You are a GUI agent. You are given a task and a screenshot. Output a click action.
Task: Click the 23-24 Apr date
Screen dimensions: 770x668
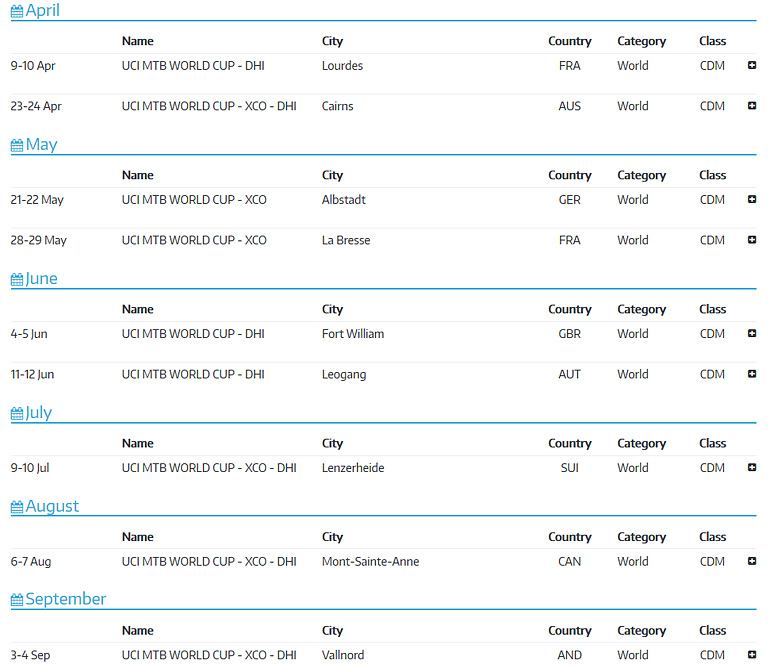pos(36,106)
